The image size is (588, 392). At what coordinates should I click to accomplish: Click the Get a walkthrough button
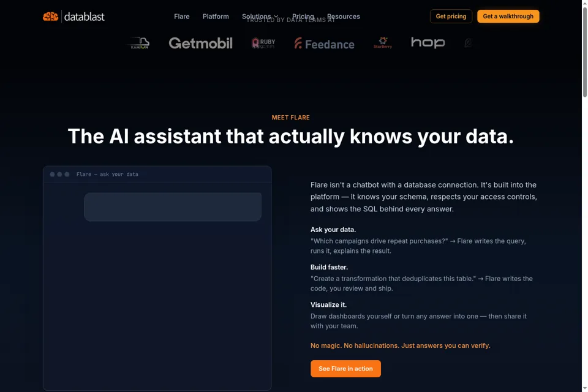coord(508,16)
